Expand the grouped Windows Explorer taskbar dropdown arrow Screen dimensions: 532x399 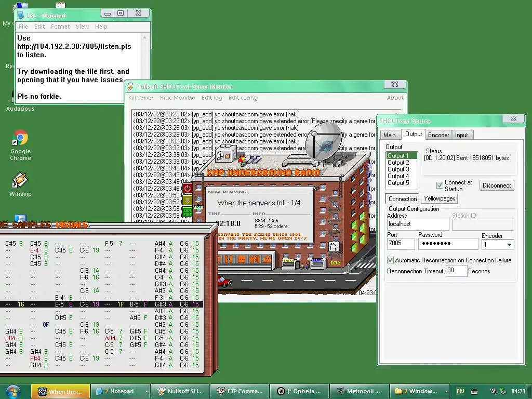coord(446,391)
